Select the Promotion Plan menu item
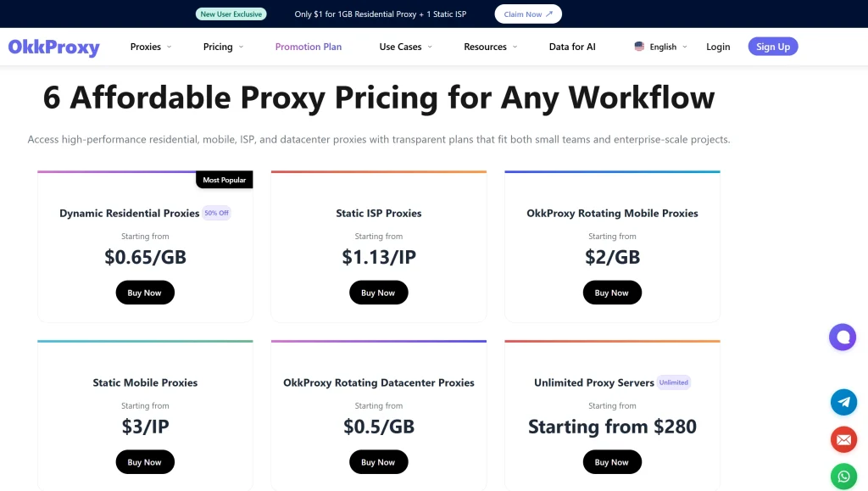The height and width of the screenshot is (491, 868). coord(308,47)
